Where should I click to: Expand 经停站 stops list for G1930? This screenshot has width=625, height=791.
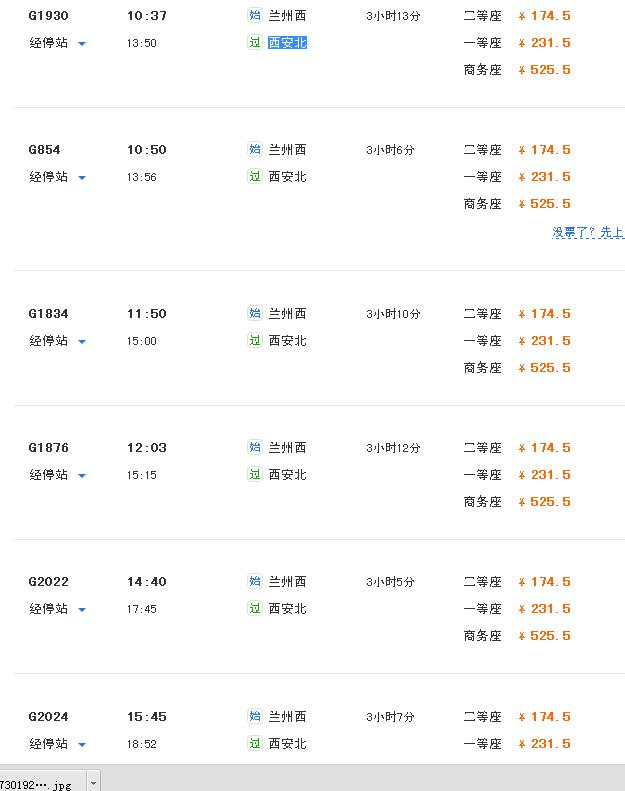(58, 43)
